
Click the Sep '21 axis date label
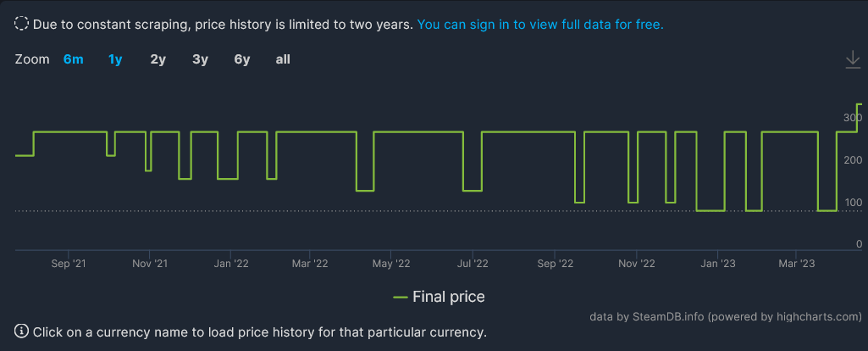pyautogui.click(x=69, y=265)
